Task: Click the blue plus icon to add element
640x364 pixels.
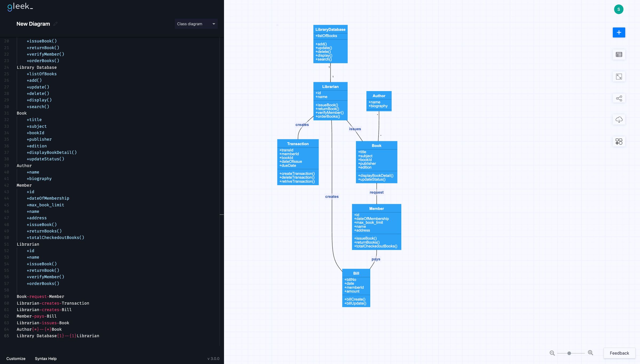Action: tap(619, 32)
